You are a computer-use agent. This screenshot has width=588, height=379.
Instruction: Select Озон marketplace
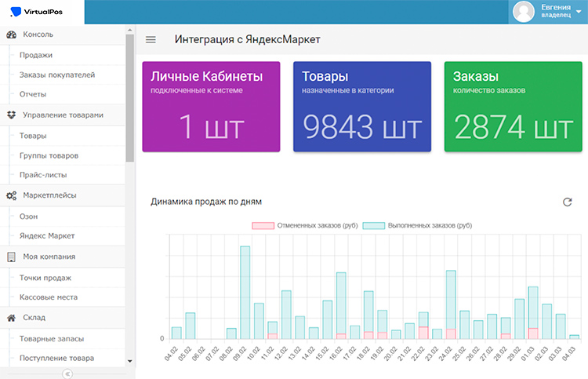tap(29, 217)
